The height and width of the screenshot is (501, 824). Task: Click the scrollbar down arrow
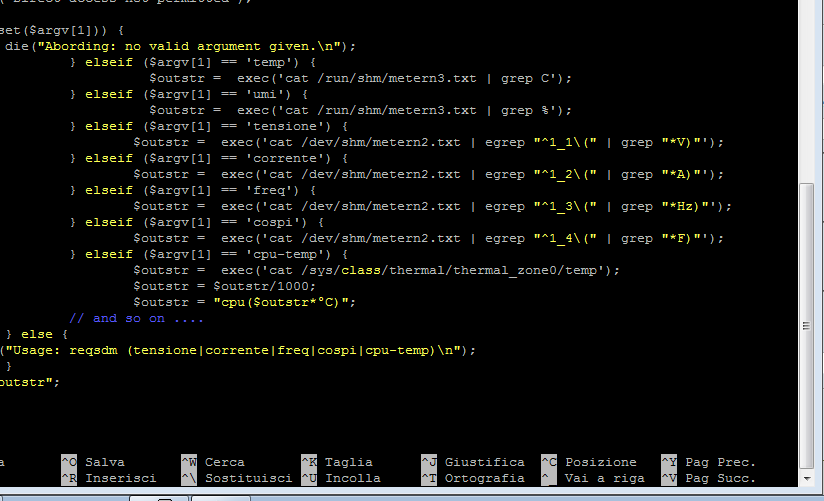(x=807, y=478)
